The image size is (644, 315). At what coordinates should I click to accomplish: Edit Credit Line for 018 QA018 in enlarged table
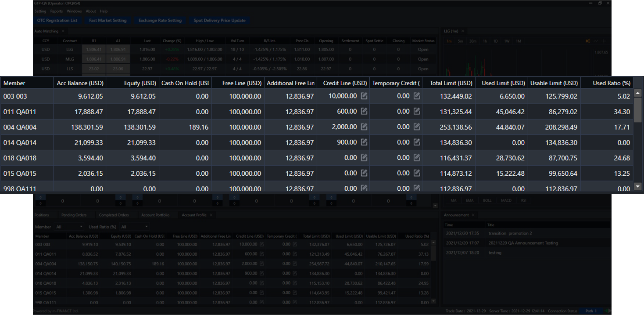point(364,158)
